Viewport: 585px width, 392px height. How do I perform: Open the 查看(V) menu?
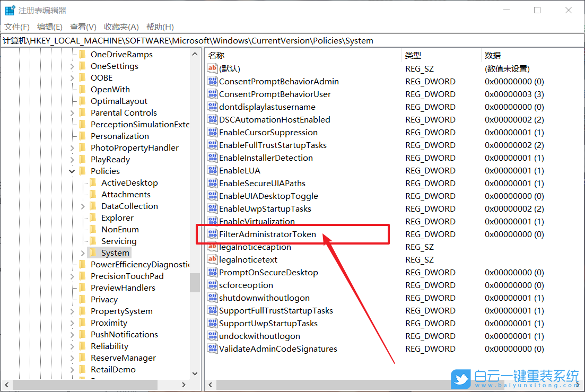[x=83, y=27]
